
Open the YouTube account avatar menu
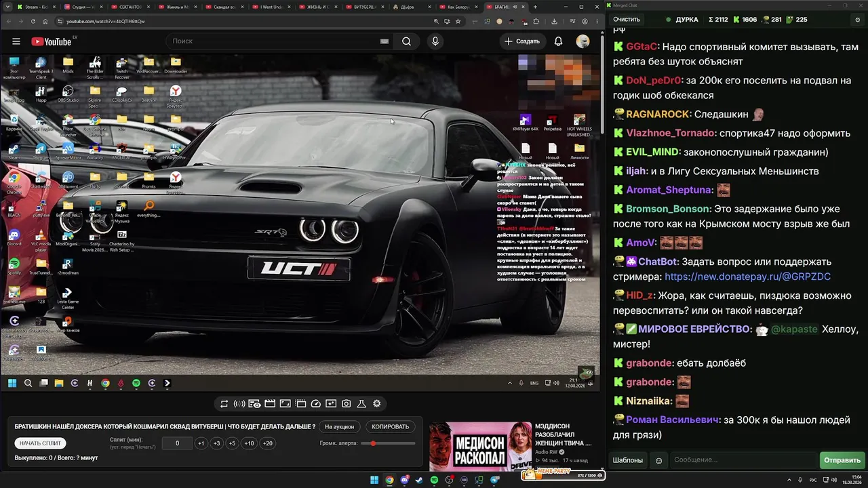click(583, 41)
